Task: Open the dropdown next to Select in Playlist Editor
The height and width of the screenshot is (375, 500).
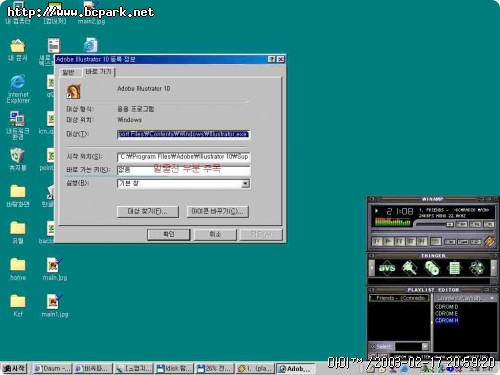Action: coord(425,347)
